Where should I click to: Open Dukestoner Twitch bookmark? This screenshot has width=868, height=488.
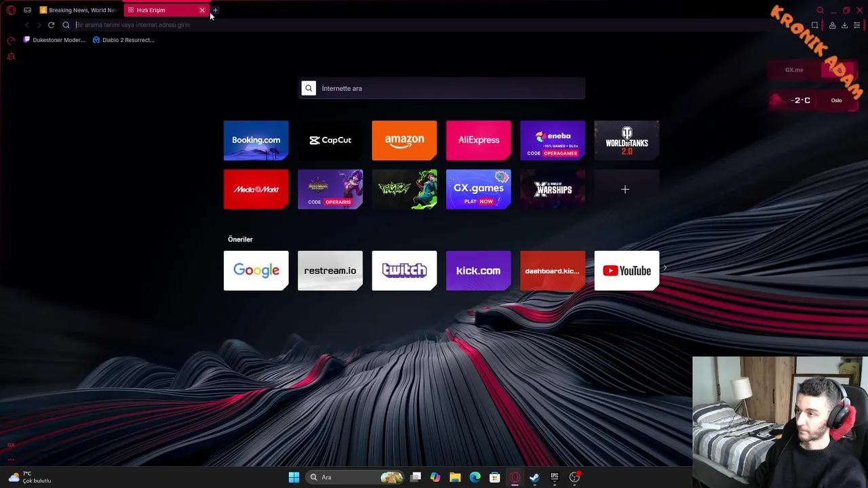pos(54,40)
